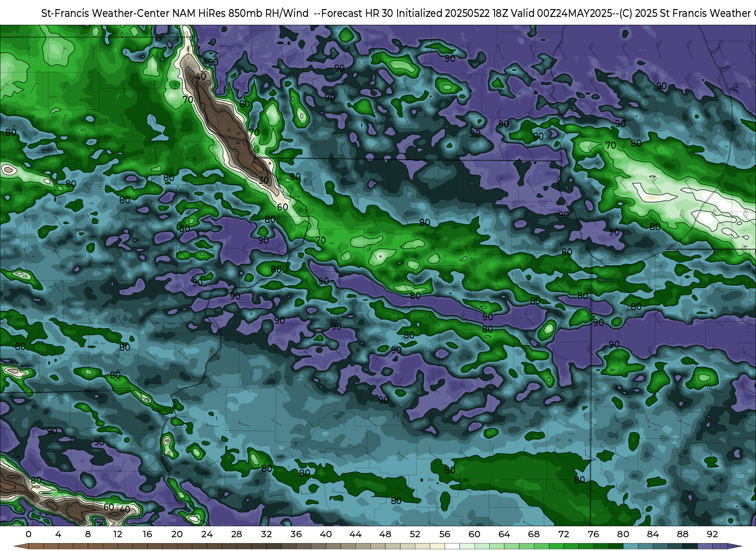Click the '20' tick label on the color scale
The height and width of the screenshot is (551, 756).
[x=177, y=534]
